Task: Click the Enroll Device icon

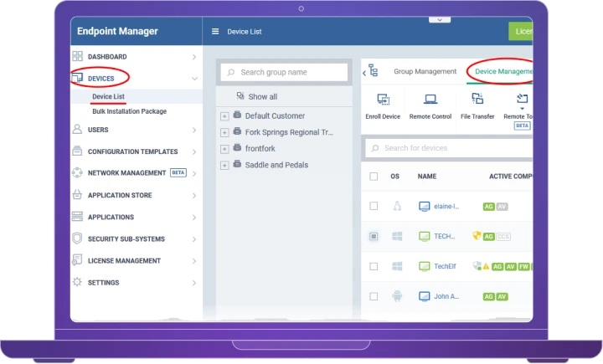Action: tap(383, 100)
